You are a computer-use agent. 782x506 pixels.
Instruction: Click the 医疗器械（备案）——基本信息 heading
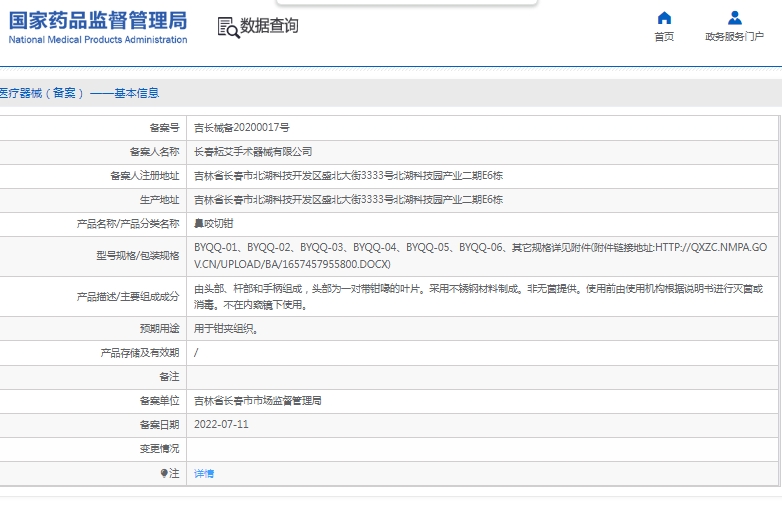(x=79, y=93)
